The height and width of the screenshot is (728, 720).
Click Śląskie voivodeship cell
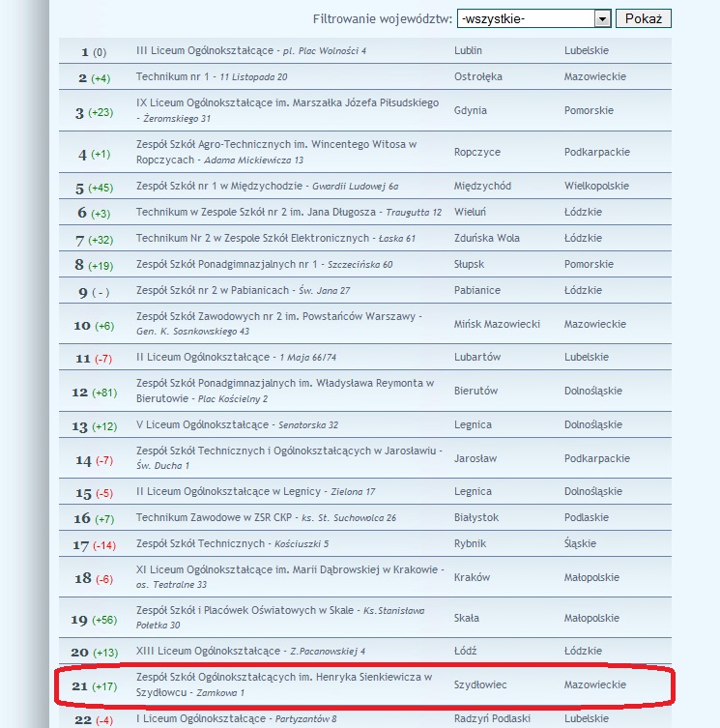[580, 543]
